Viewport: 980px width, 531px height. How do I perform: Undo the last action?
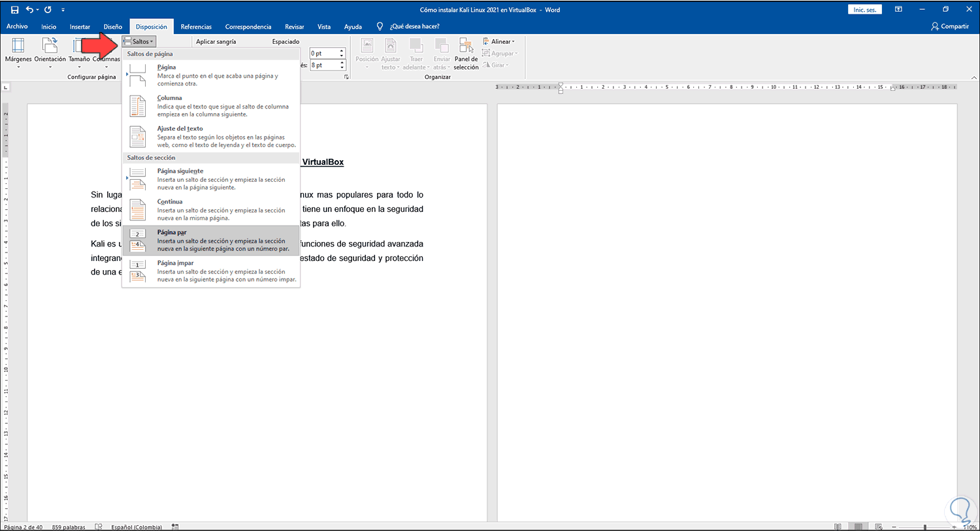(29, 10)
